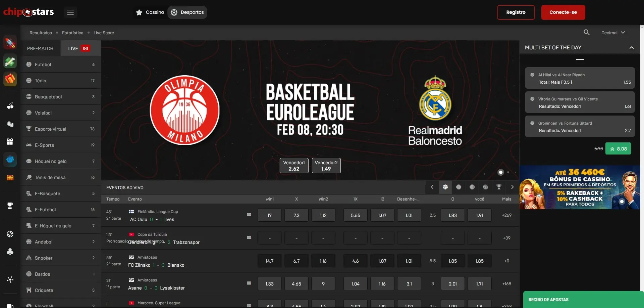Open the hamburger menu next to the logo
The image size is (644, 308).
pyautogui.click(x=70, y=12)
